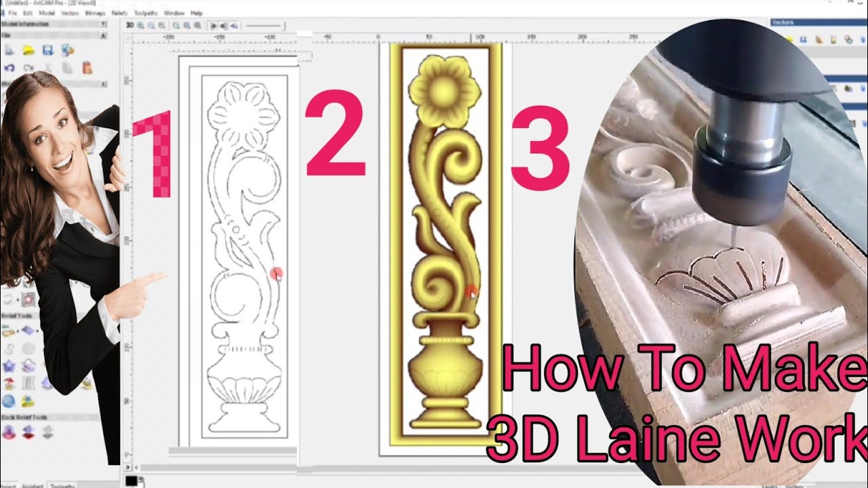The width and height of the screenshot is (868, 488).
Task: Click the blue star relief tool icon
Action: [x=9, y=366]
